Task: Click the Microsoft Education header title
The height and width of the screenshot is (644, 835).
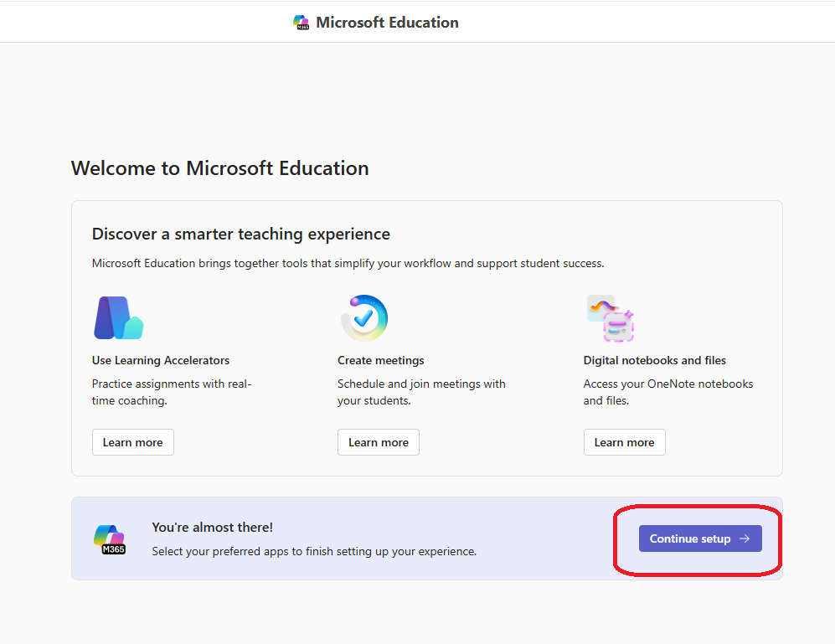Action: 387,23
